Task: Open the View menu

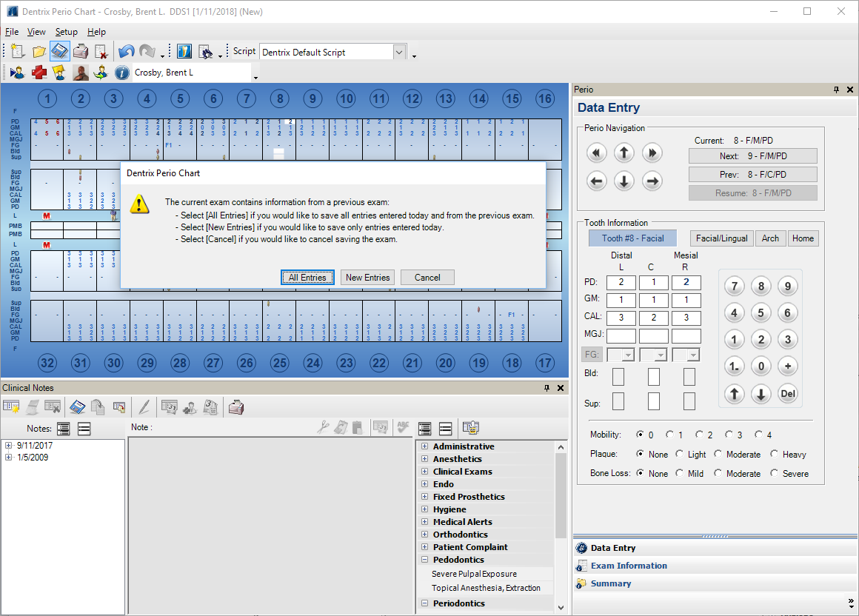Action: tap(36, 32)
